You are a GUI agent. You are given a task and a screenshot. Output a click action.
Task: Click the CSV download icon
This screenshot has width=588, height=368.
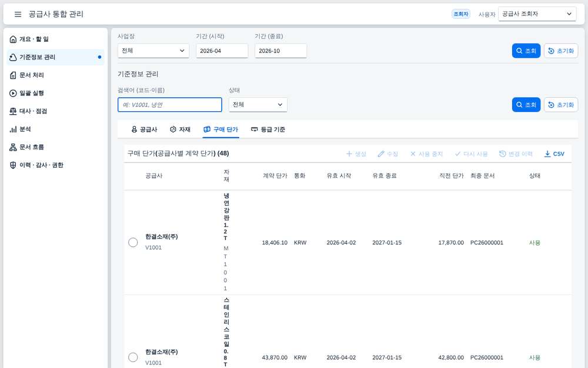coord(547,154)
